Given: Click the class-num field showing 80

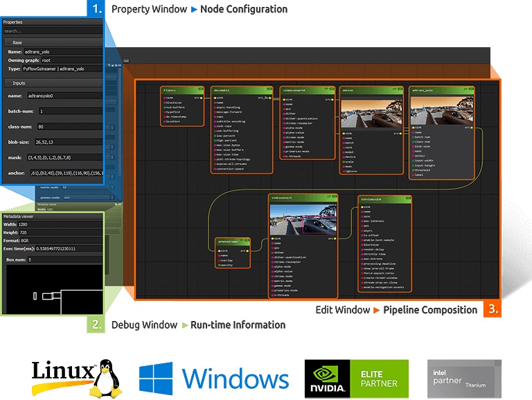Looking at the screenshot, I should (x=69, y=127).
